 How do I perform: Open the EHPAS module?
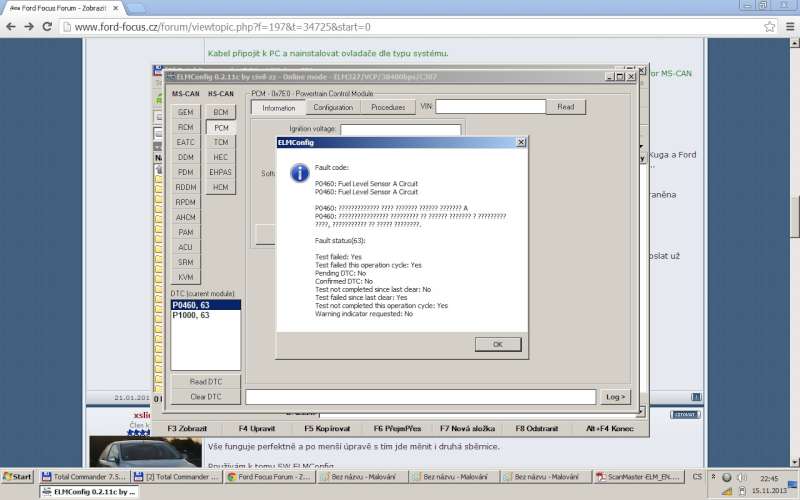[221, 173]
